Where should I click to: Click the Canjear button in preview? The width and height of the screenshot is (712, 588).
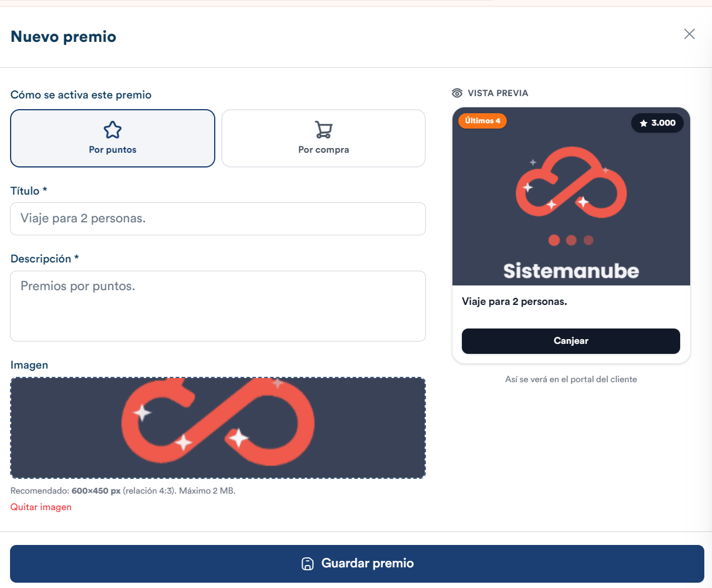point(571,341)
